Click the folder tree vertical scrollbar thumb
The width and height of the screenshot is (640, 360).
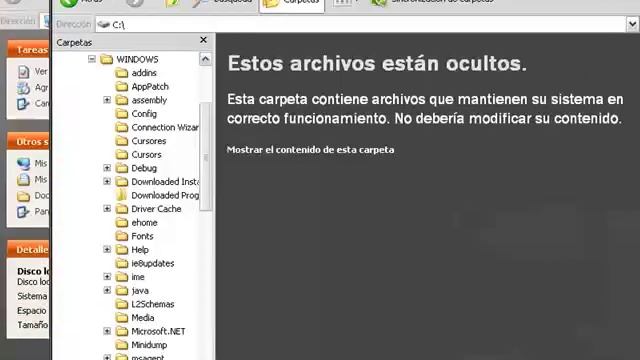pyautogui.click(x=205, y=157)
